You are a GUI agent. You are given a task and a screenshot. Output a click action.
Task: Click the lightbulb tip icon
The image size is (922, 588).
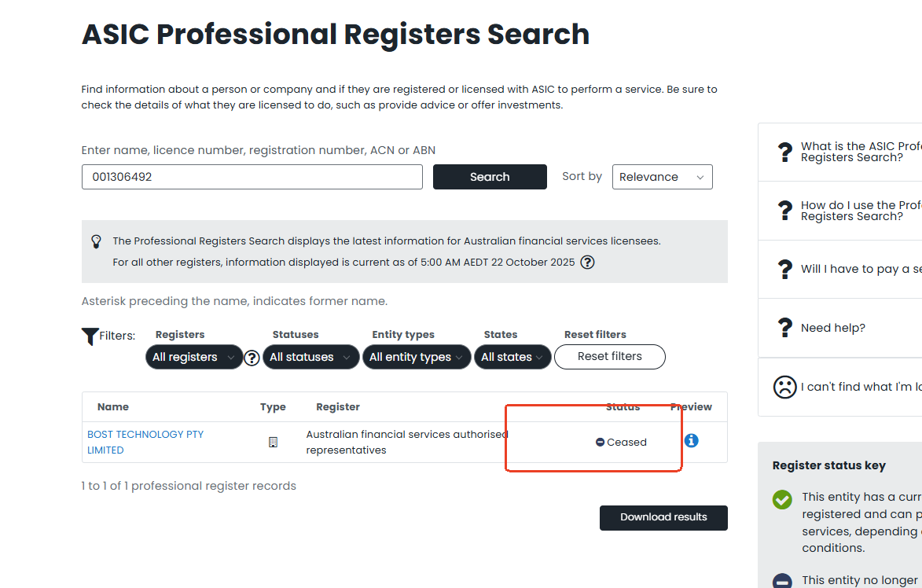tap(97, 241)
